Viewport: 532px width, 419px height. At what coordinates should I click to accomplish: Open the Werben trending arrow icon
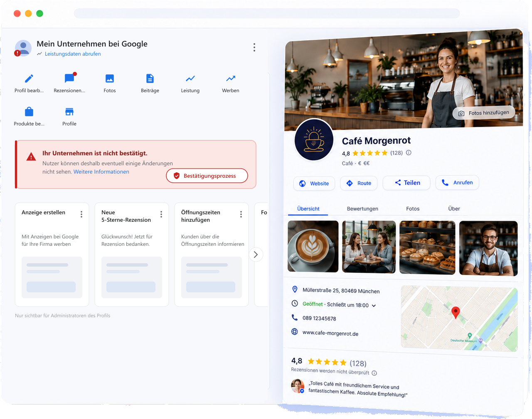[231, 78]
